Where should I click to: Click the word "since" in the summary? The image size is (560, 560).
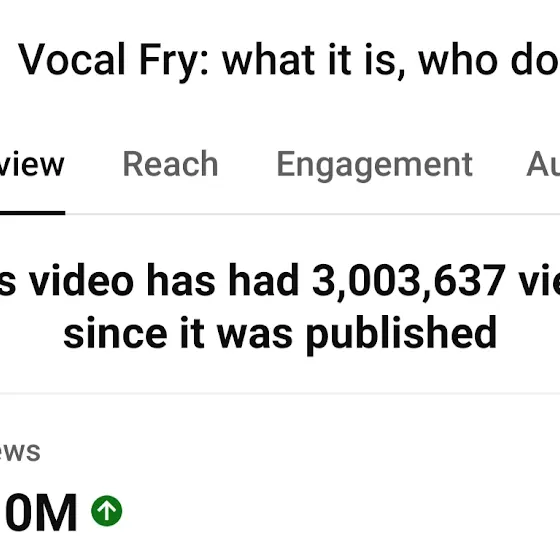coord(115,333)
